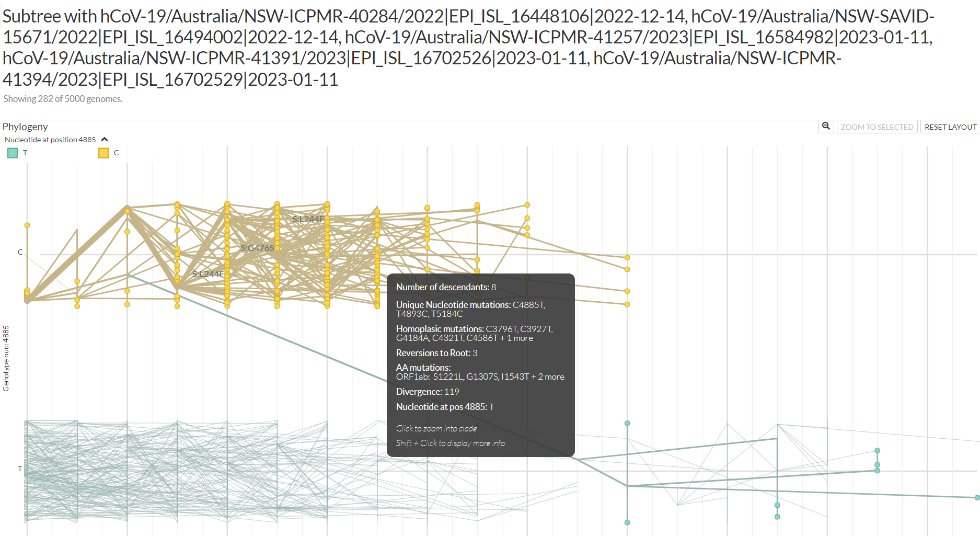Viewport: 980px width, 536px height.
Task: Click the zoom-out magnifier icon
Action: [x=826, y=127]
